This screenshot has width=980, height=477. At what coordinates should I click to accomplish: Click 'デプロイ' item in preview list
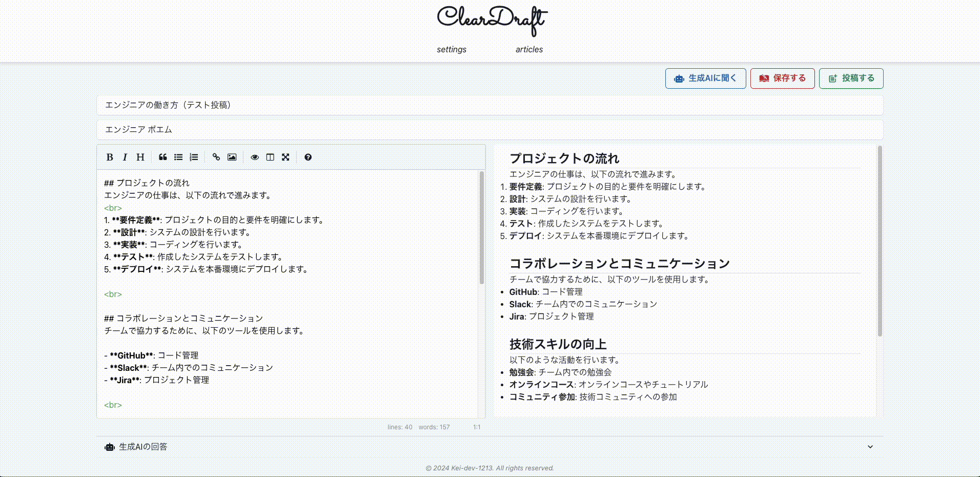[600, 236]
